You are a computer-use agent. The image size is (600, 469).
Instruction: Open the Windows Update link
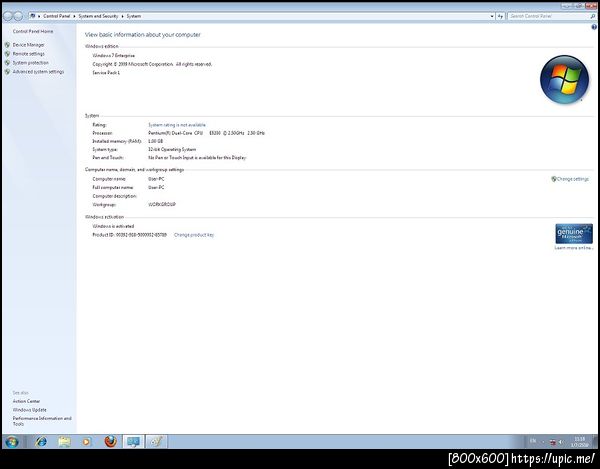[29, 410]
